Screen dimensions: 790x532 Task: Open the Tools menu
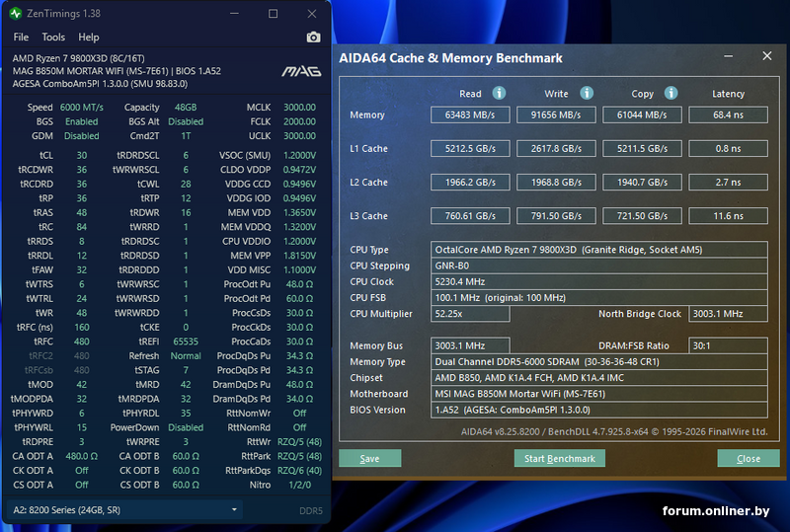pyautogui.click(x=53, y=38)
